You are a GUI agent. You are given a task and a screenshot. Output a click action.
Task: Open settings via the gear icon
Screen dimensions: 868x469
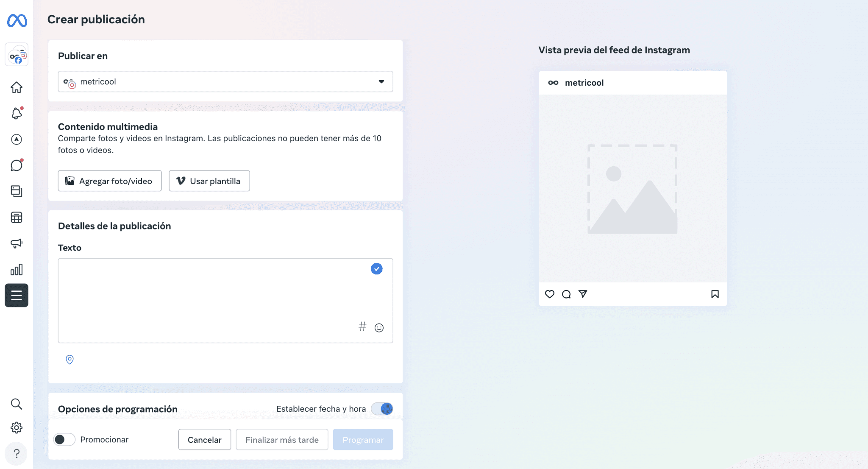(17, 427)
